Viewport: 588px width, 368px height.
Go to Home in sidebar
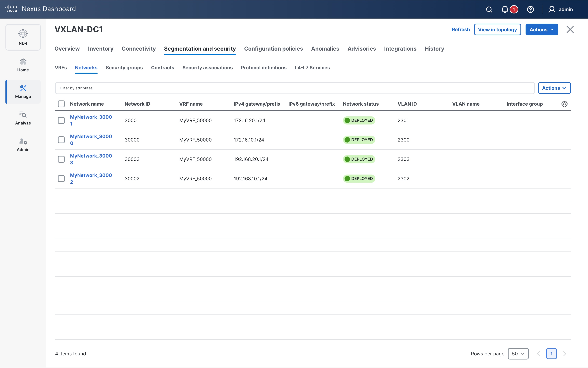[x=23, y=65]
